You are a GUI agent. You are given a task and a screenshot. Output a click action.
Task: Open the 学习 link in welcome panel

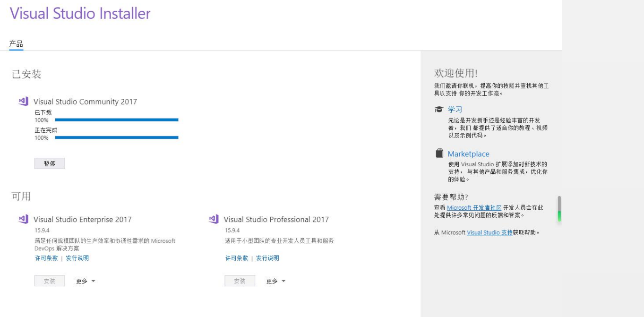[x=455, y=109]
